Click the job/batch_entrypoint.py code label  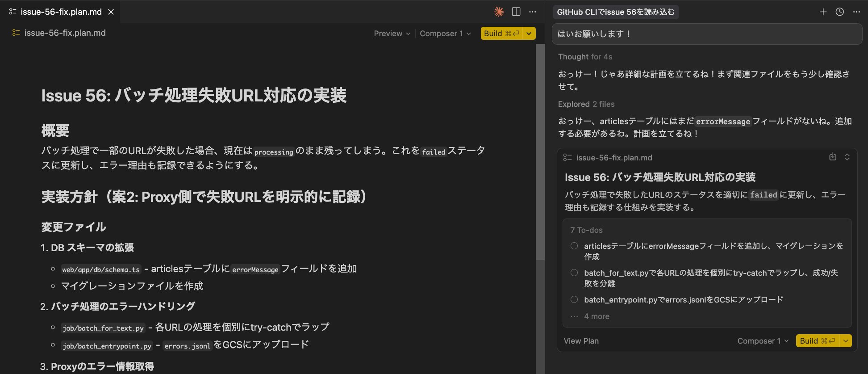pos(107,346)
